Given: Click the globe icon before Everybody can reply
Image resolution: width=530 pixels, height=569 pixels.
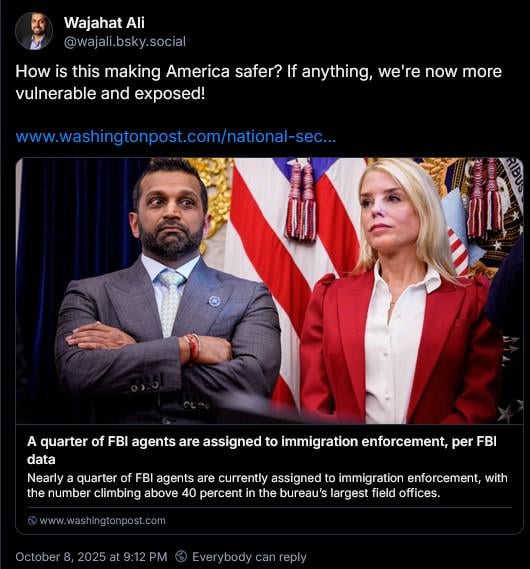Looking at the screenshot, I should (181, 556).
